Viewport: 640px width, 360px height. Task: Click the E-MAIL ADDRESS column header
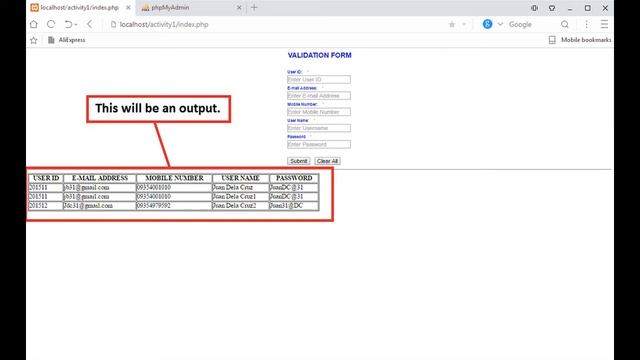pyautogui.click(x=100, y=178)
